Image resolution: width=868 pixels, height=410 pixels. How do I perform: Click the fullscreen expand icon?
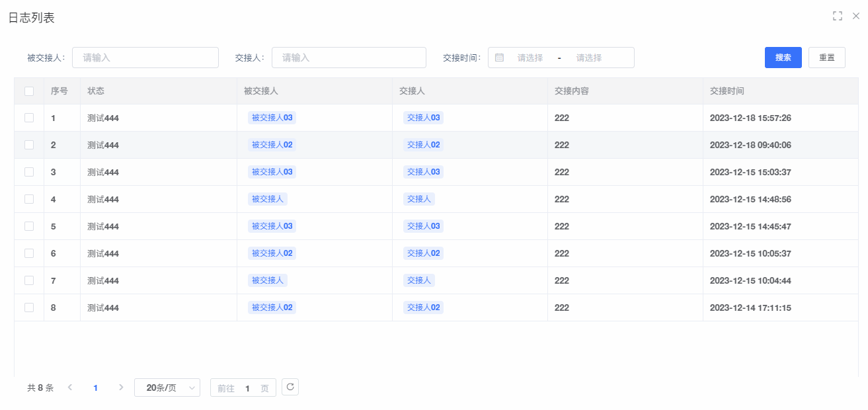(x=837, y=16)
